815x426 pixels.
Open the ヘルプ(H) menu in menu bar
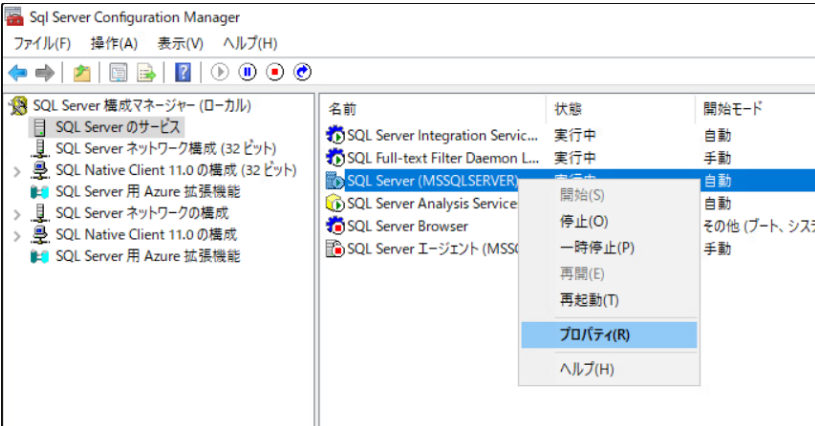point(250,43)
